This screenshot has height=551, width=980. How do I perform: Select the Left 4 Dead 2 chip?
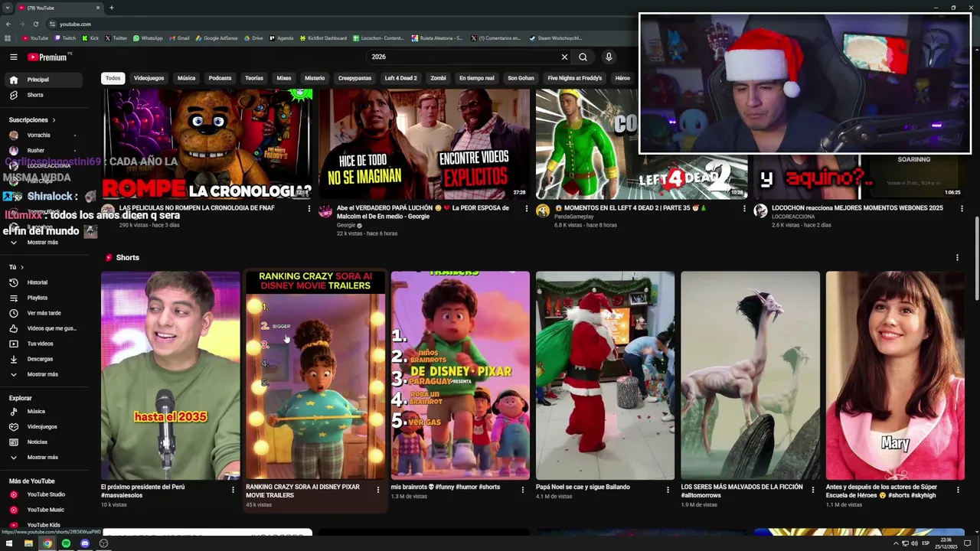(x=400, y=78)
